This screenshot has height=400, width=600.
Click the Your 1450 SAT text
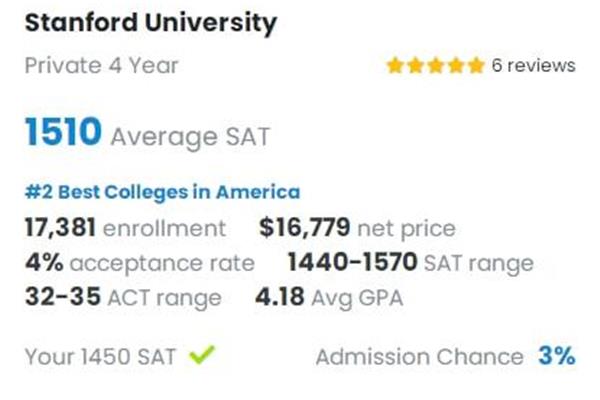point(100,357)
